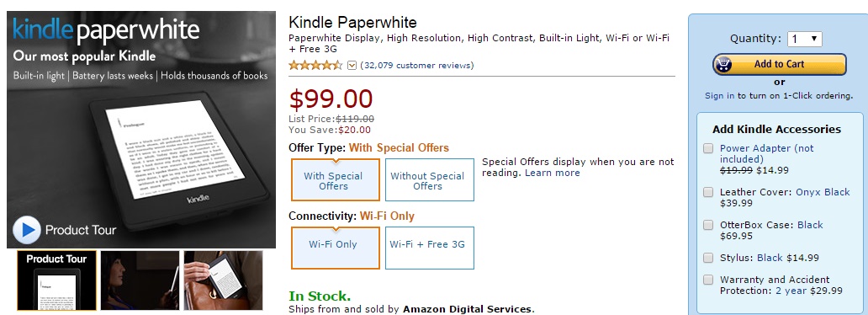Open the star rating breakdown arrow
Image resolution: width=868 pixels, height=315 pixels.
pos(352,66)
